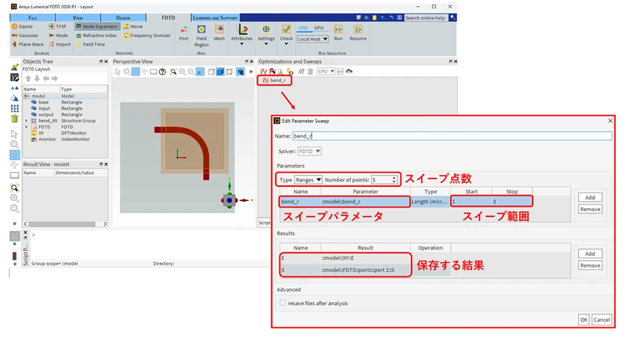Toggle solid cube shading in Perspective View

click(220, 72)
